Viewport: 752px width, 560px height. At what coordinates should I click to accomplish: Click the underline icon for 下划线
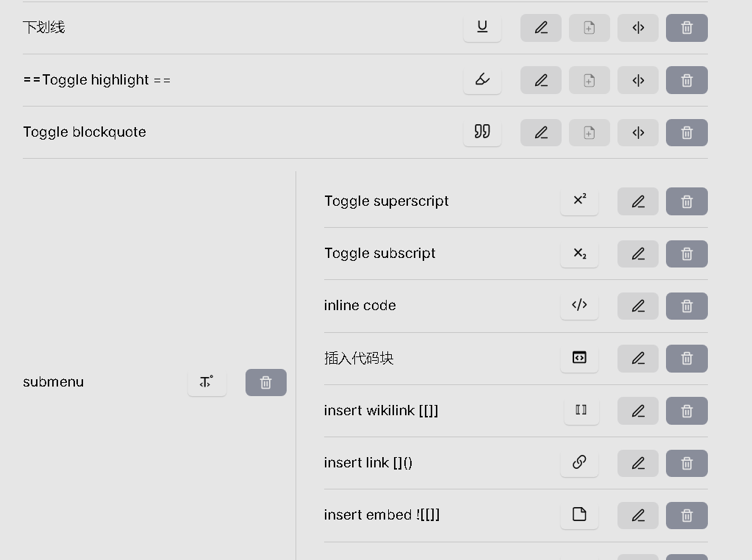point(482,27)
